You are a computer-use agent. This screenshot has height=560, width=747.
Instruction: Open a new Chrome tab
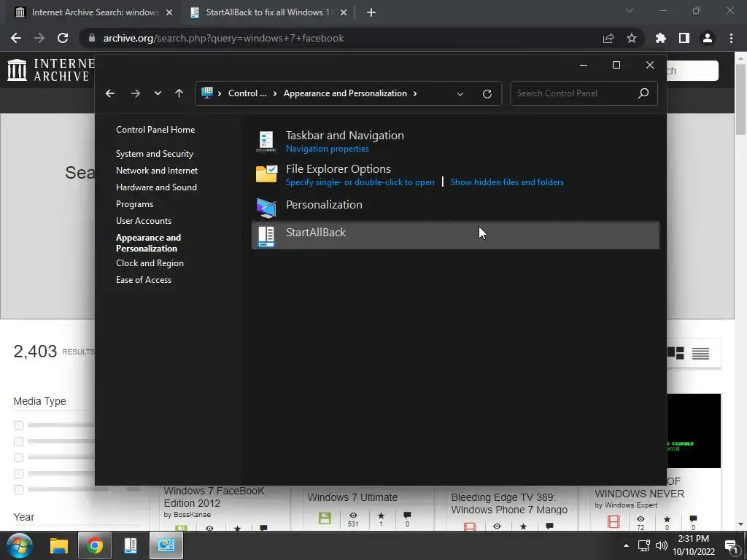371,12
